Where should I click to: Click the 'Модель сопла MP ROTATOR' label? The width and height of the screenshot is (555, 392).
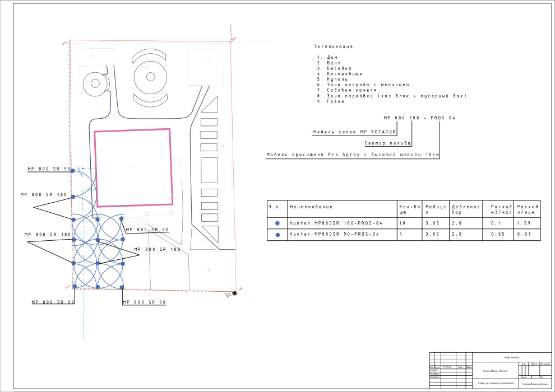tap(354, 132)
